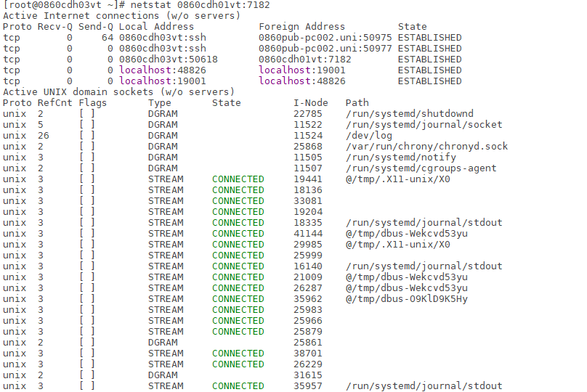Viewport: 587px width, 392px height.
Task: Select I-Node 19441
Action: click(x=308, y=179)
